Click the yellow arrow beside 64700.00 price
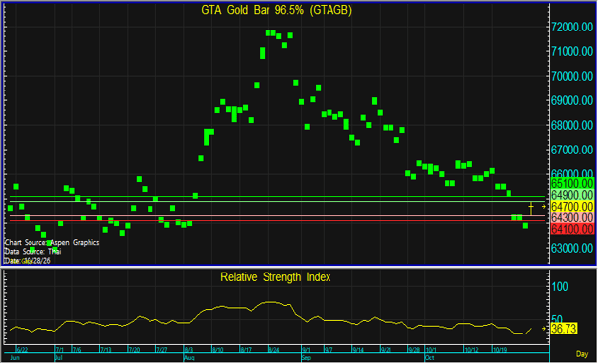This screenshot has width=598, height=364. (544, 207)
